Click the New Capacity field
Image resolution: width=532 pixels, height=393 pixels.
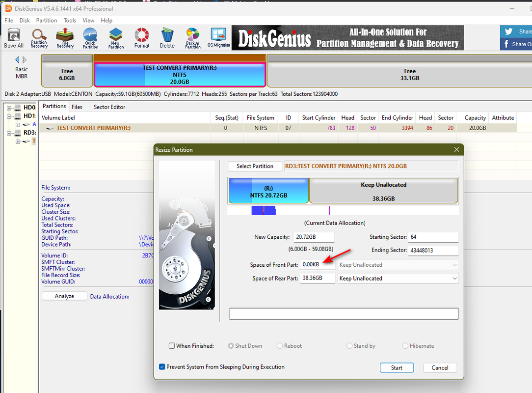pyautogui.click(x=314, y=237)
